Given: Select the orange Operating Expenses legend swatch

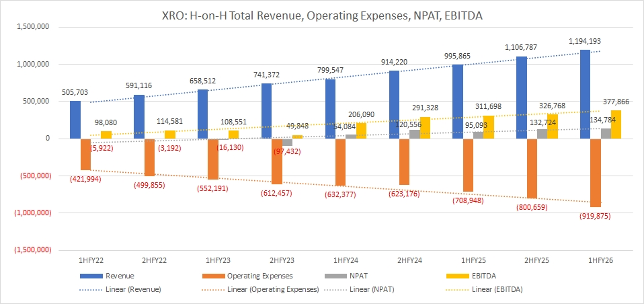Looking at the screenshot, I should [215, 276].
